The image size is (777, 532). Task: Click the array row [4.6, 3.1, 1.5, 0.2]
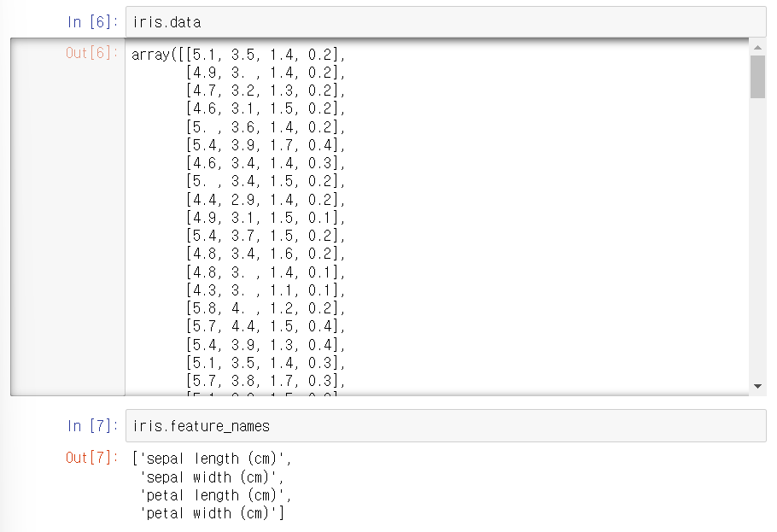pos(265,108)
